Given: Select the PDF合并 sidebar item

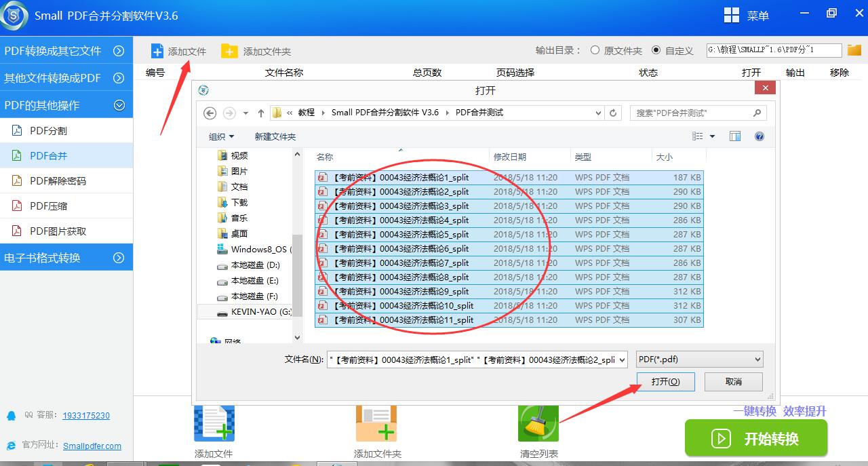Looking at the screenshot, I should [66, 155].
